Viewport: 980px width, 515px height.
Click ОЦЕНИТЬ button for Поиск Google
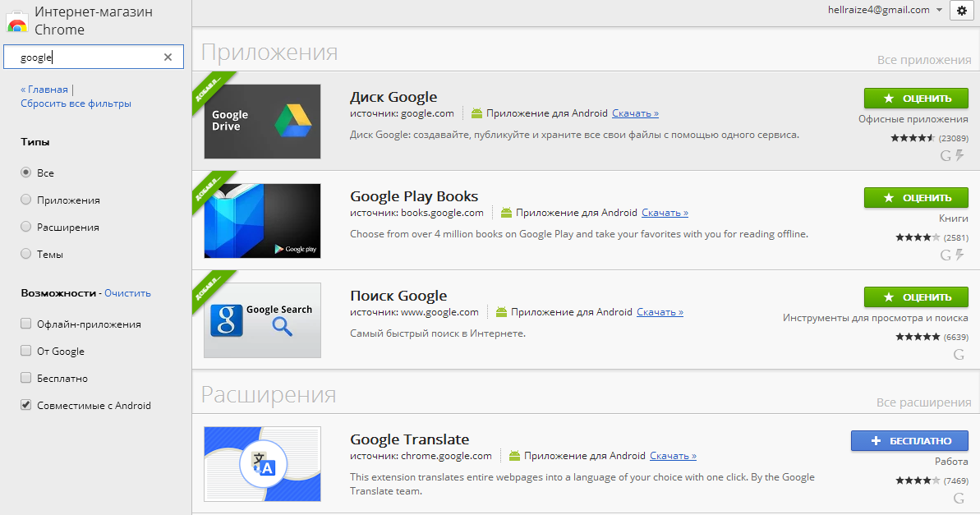click(x=916, y=297)
